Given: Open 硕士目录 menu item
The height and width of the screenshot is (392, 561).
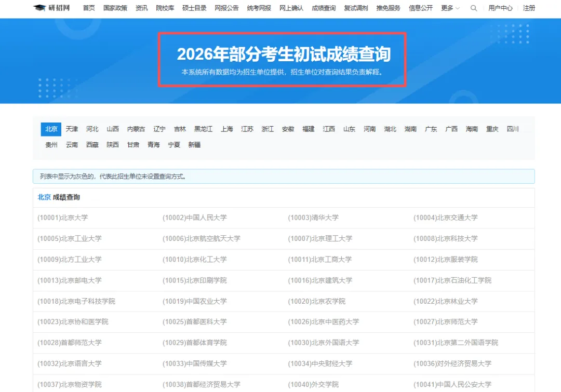Looking at the screenshot, I should [194, 8].
